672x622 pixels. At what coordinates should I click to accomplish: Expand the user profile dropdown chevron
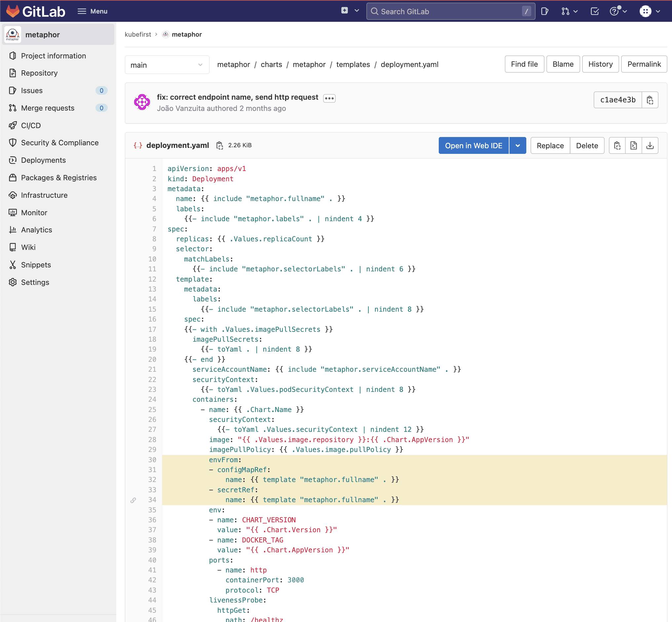click(x=657, y=12)
